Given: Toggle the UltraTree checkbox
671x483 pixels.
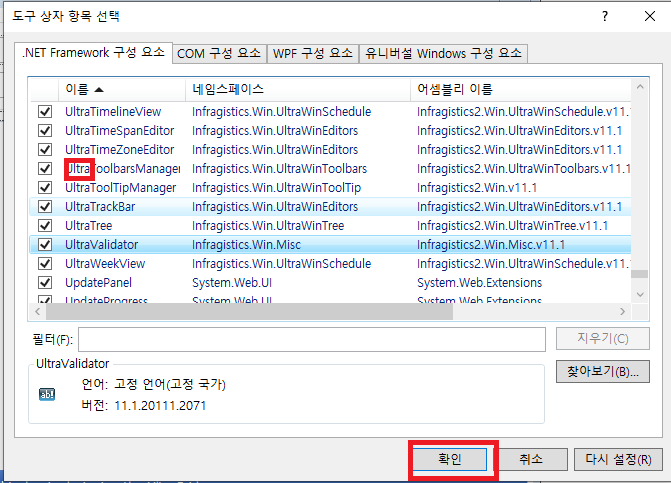Looking at the screenshot, I should point(45,225).
